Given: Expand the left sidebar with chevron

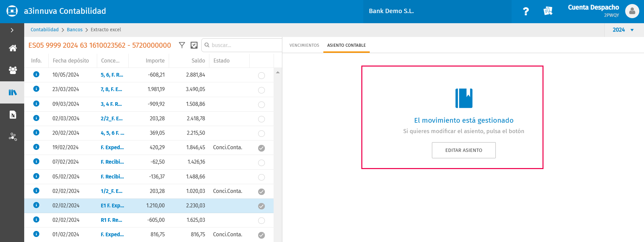Looking at the screenshot, I should 12,30.
